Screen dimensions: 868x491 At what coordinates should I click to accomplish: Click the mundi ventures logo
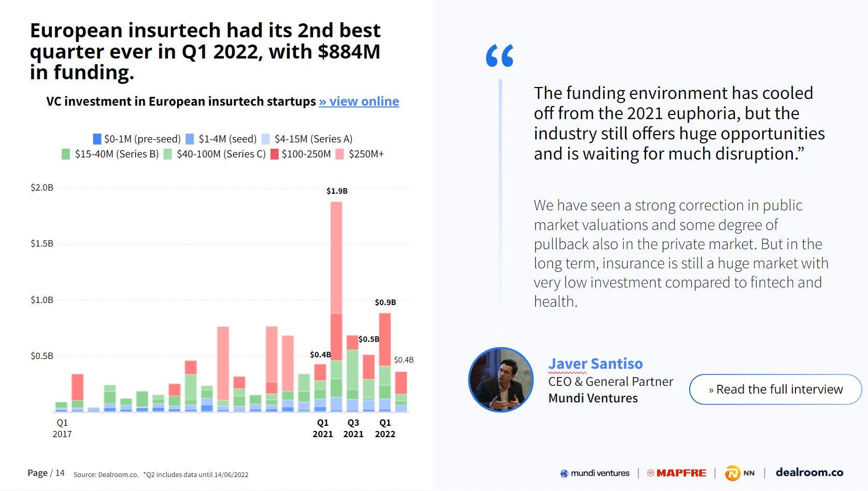[x=595, y=473]
